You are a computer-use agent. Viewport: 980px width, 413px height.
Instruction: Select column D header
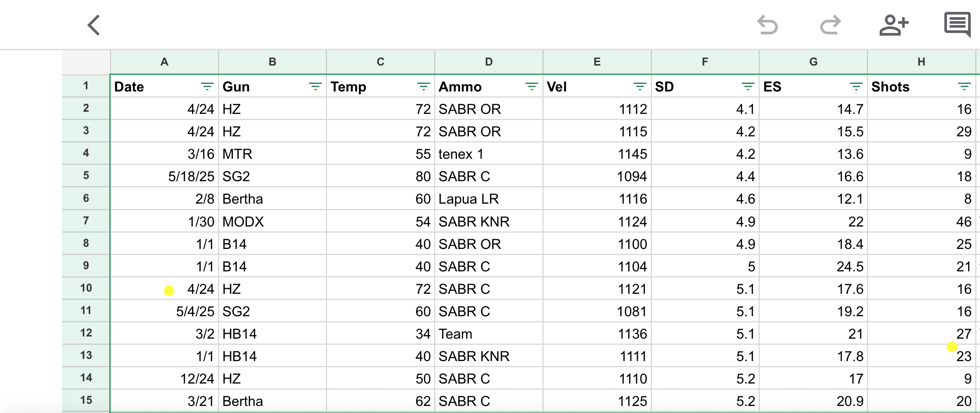tap(489, 62)
